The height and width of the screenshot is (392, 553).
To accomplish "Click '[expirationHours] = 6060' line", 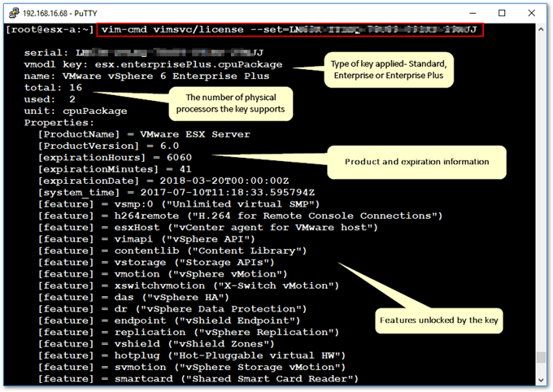I will [x=115, y=158].
